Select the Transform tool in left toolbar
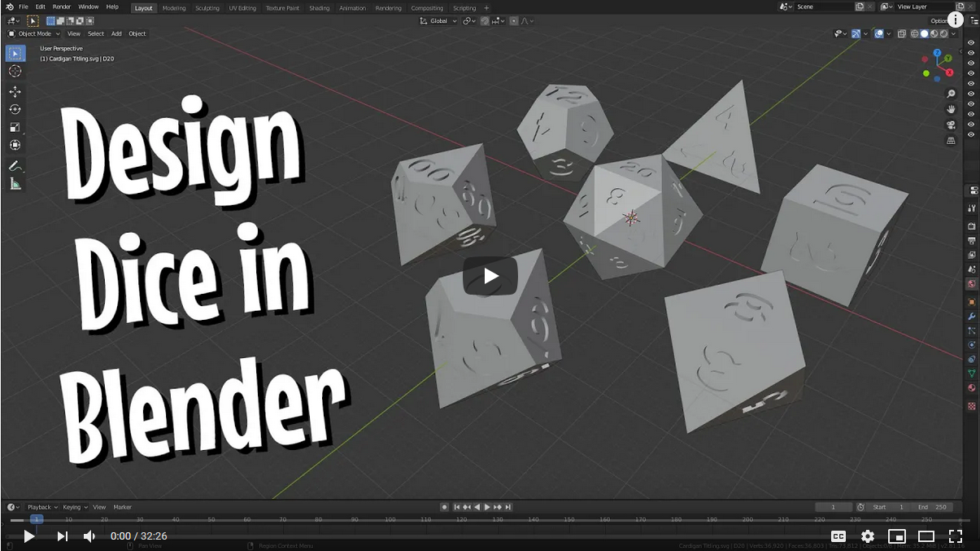Viewport: 980px width, 551px height. [x=15, y=145]
